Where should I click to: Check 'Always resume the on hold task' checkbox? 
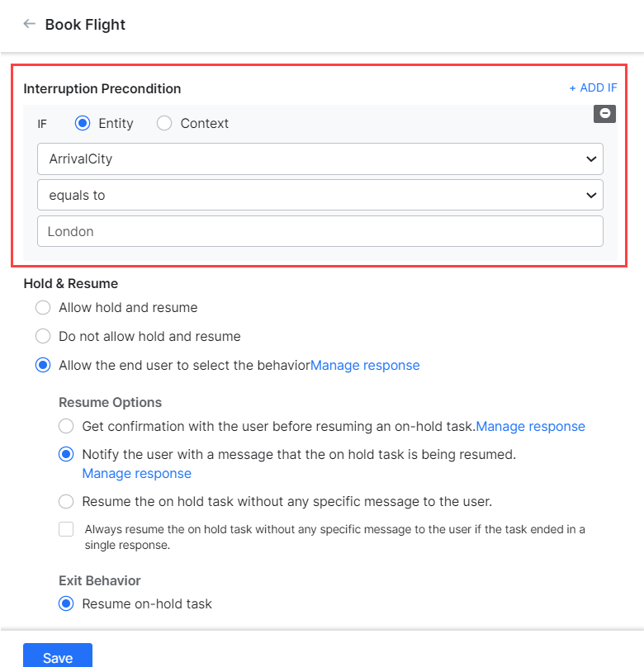66,529
